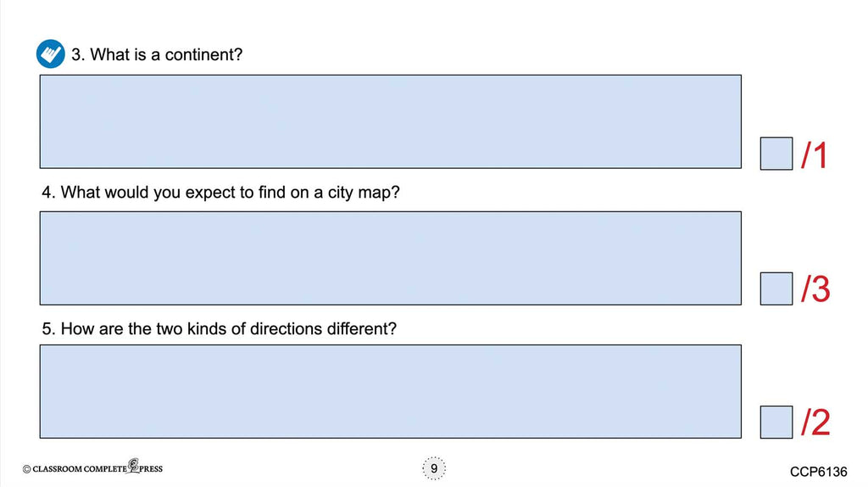Image resolution: width=868 pixels, height=487 pixels.
Task: Click the red /1 score label
Action: 815,155
